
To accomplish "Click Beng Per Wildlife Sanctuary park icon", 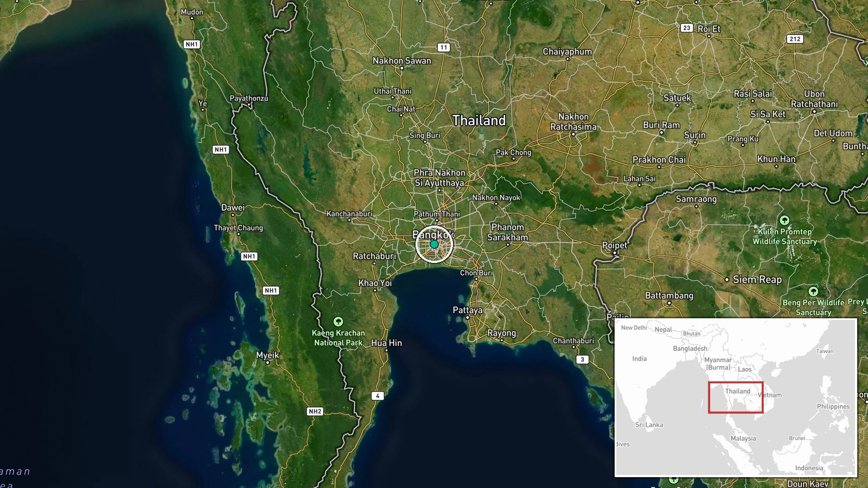I will pos(813,291).
